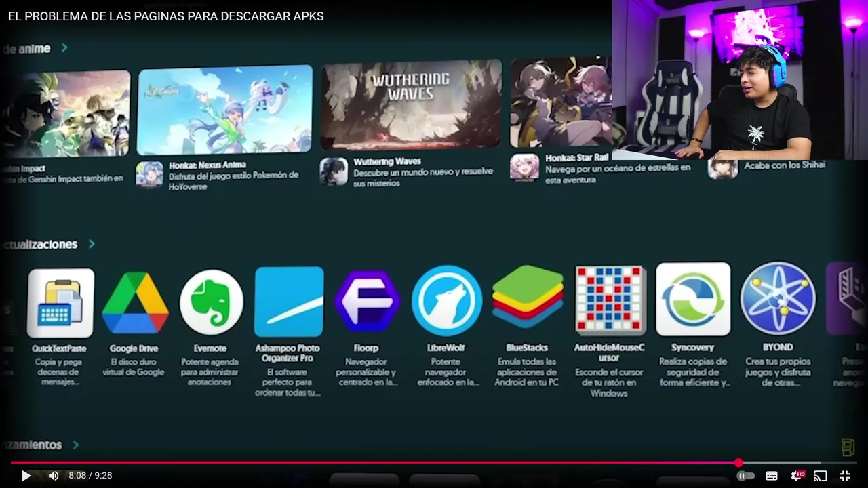The height and width of the screenshot is (488, 868).
Task: Mute the video volume
Action: click(54, 476)
